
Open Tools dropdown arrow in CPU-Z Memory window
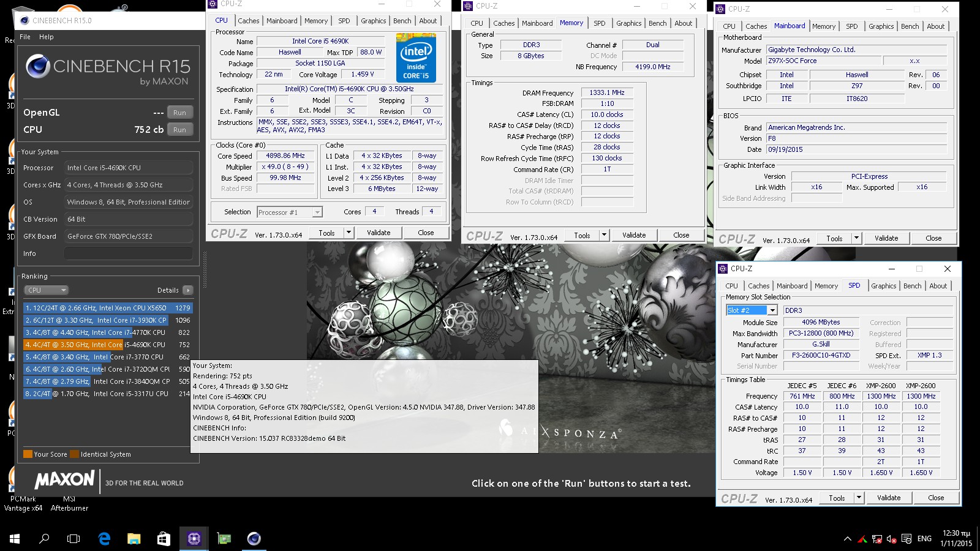tap(604, 235)
